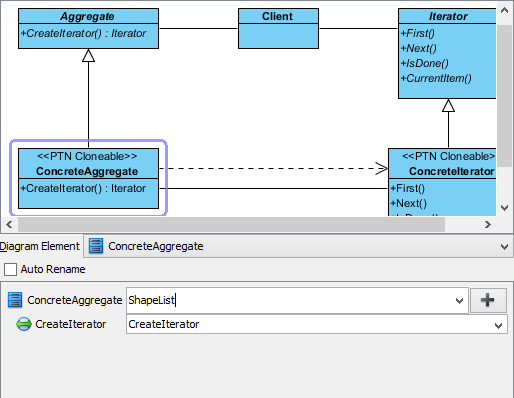The width and height of the screenshot is (514, 398).
Task: Enable the Auto Rename checkbox
Action: tap(10, 269)
